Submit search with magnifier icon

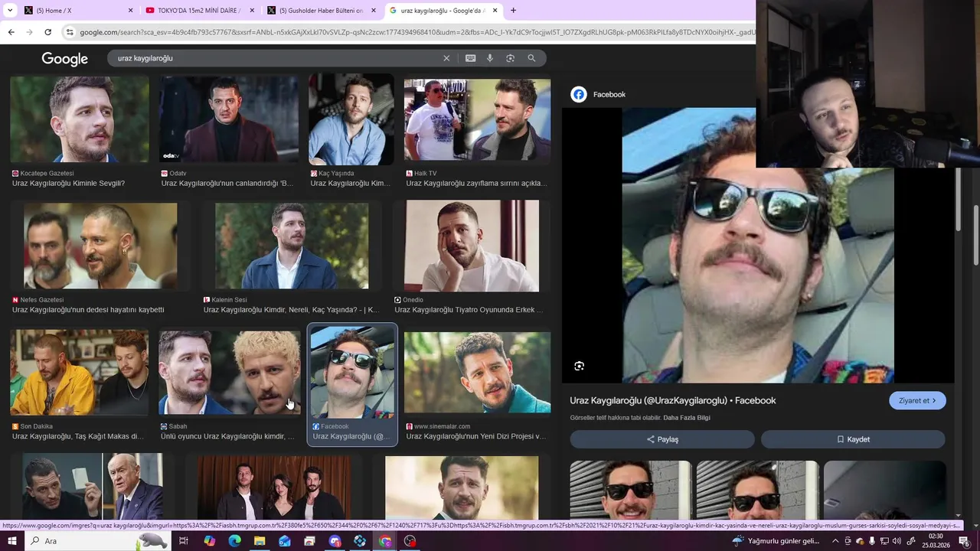point(531,58)
